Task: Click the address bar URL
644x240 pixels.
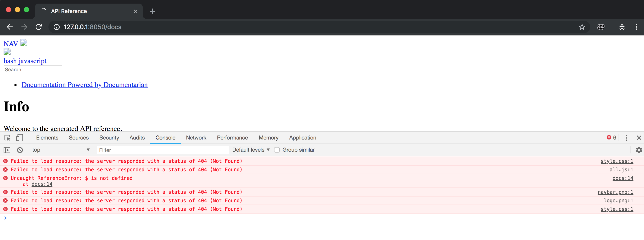Action: pyautogui.click(x=92, y=27)
